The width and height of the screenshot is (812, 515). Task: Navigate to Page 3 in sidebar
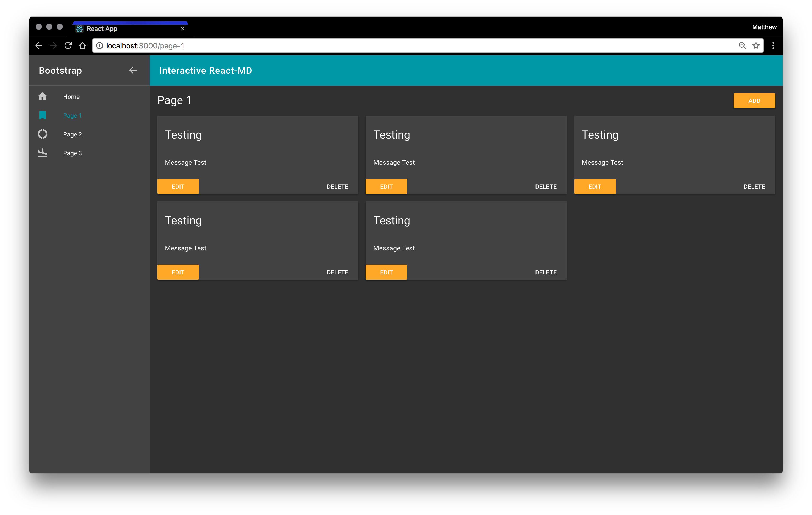tap(72, 153)
